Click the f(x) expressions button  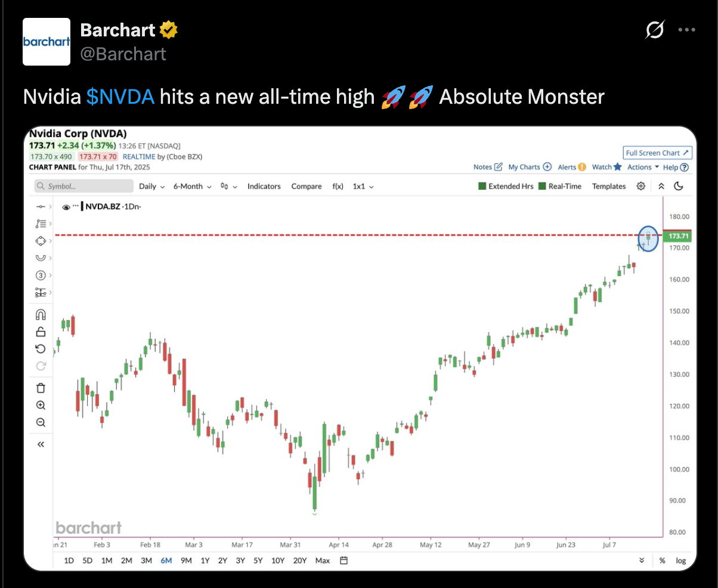(x=338, y=186)
